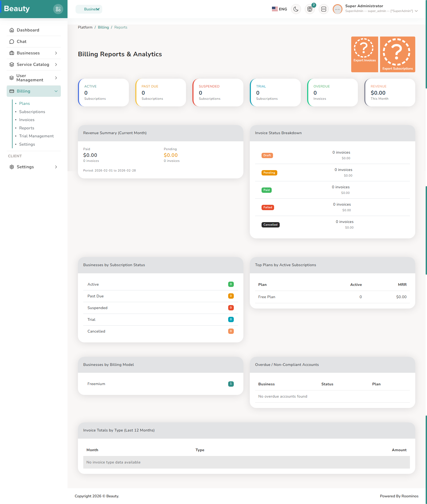Screen dimensions: 427x504
Task: Open notifications via the shop icon badge
Action: point(310,9)
